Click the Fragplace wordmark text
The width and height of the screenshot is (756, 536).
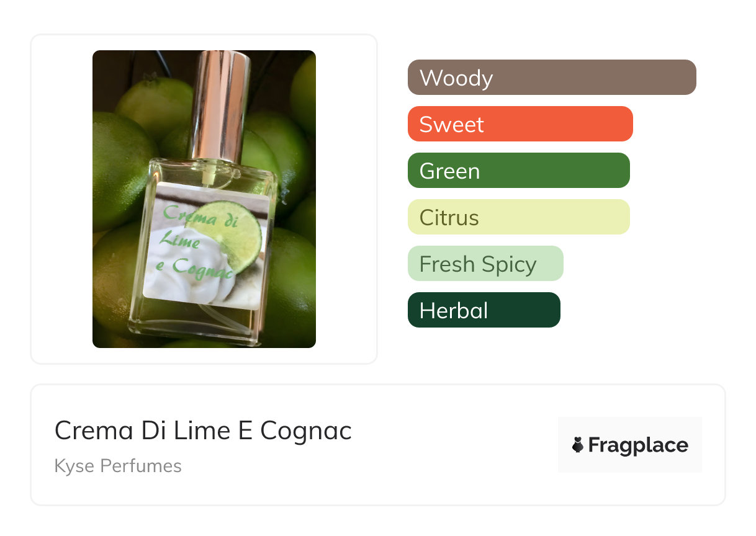point(638,445)
